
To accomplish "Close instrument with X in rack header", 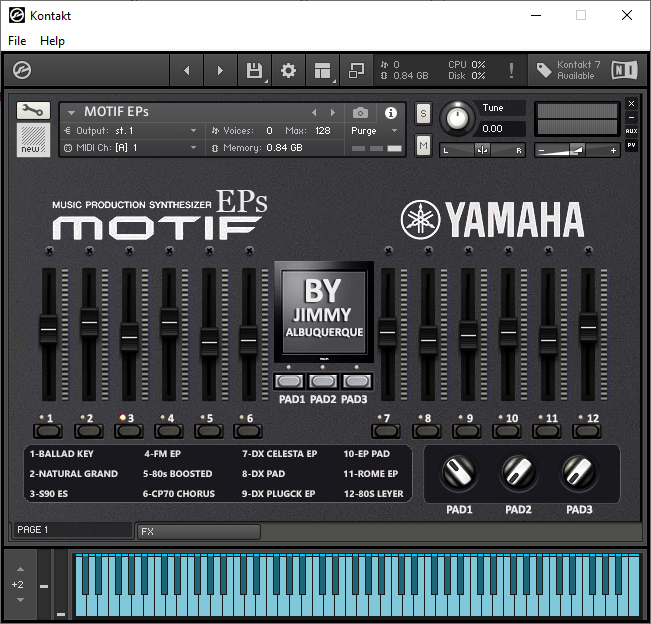I will (631, 103).
